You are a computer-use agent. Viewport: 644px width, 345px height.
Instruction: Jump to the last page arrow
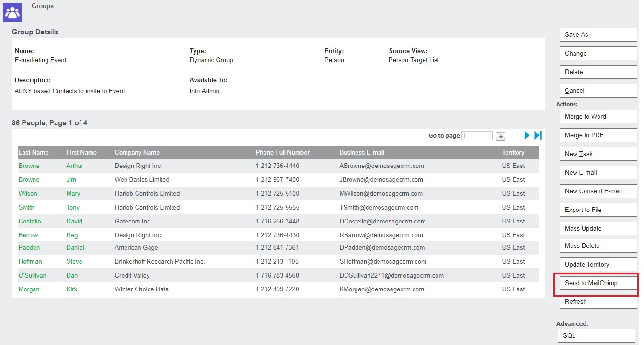(538, 135)
